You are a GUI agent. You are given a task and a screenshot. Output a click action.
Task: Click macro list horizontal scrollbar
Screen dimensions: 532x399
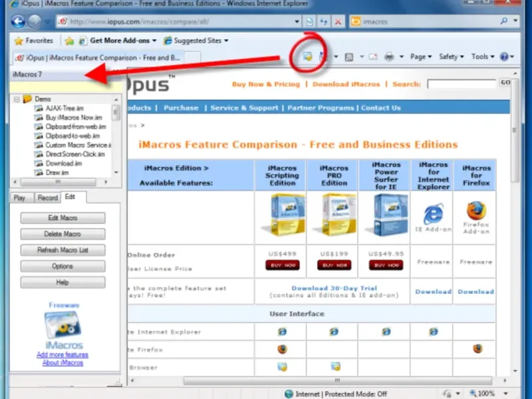point(59,182)
